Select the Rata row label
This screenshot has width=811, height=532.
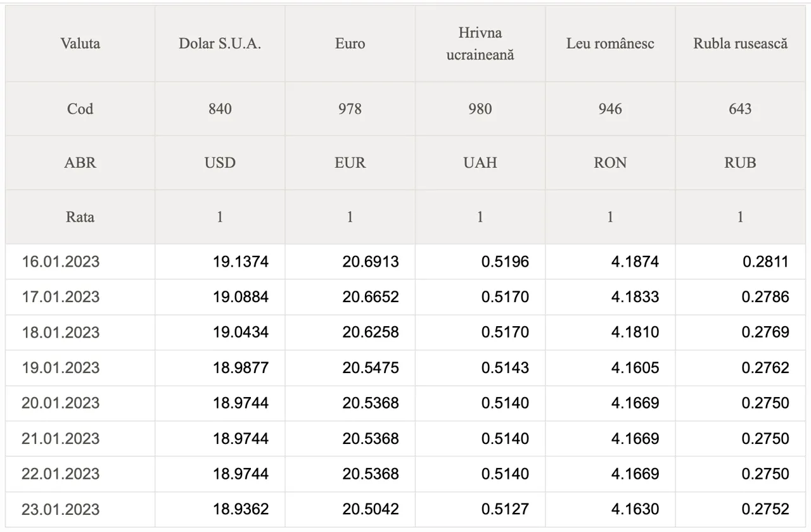80,217
